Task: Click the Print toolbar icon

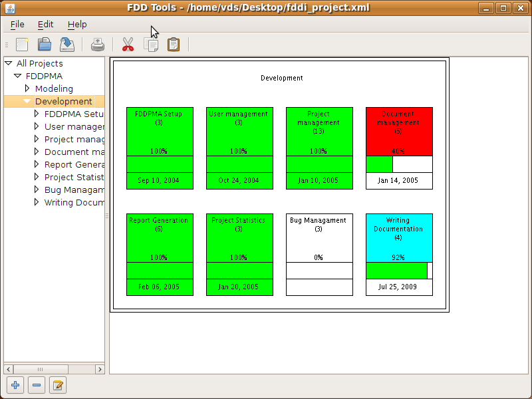Action: click(98, 45)
